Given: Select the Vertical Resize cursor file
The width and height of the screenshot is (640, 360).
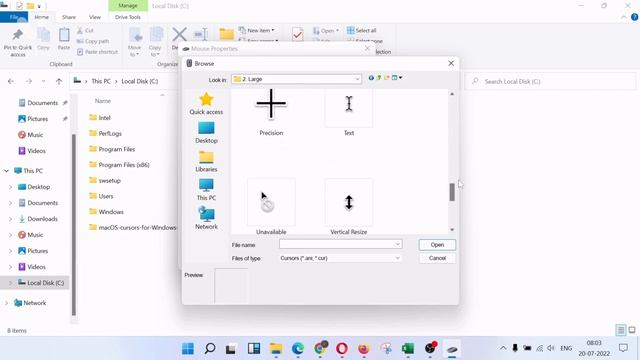Looking at the screenshot, I should point(349,207).
